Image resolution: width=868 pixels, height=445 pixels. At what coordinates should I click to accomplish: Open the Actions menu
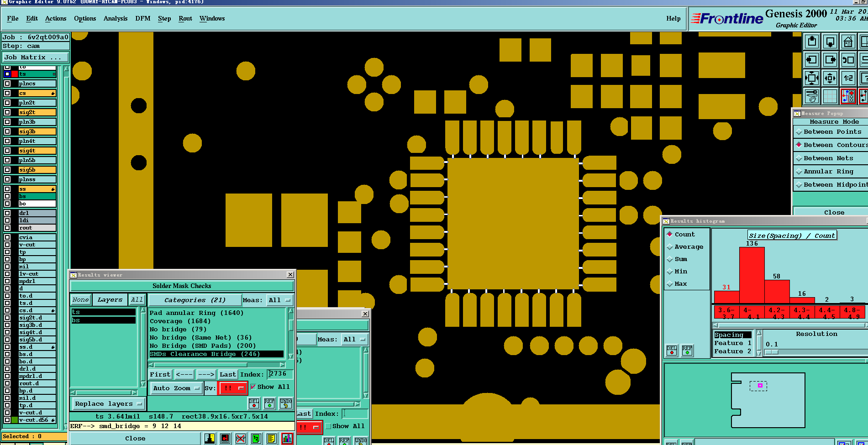56,19
